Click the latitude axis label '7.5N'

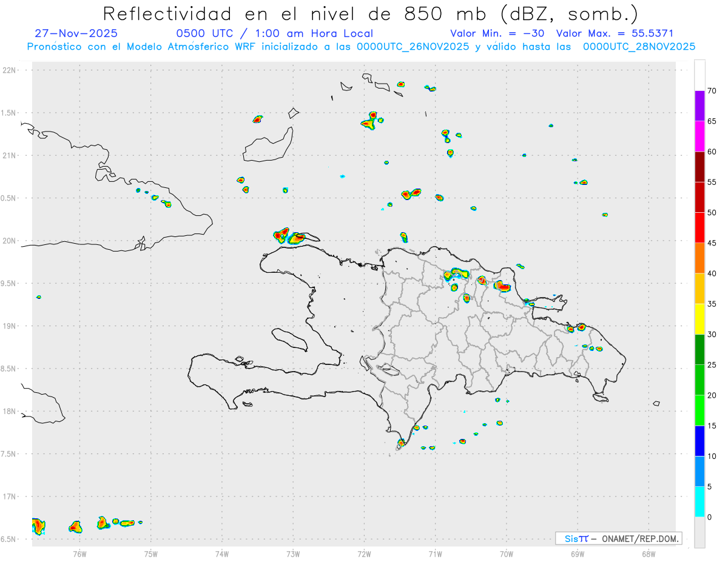9,454
